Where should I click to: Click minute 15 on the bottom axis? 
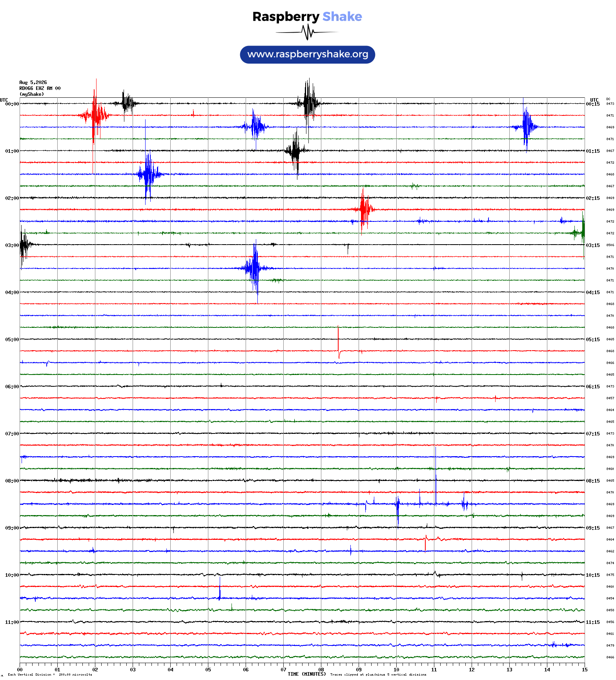pyautogui.click(x=585, y=670)
